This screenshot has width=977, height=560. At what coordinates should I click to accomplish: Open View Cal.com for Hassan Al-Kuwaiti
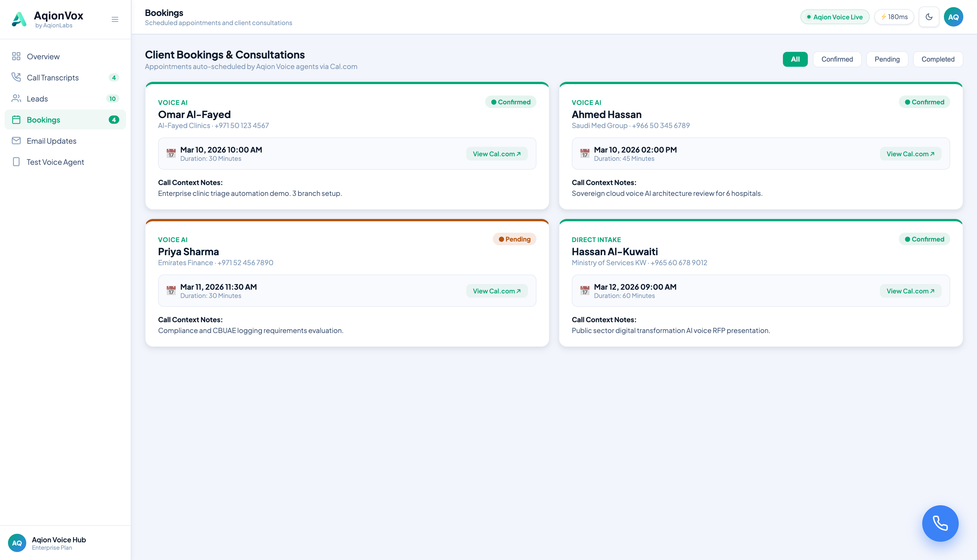pyautogui.click(x=911, y=291)
